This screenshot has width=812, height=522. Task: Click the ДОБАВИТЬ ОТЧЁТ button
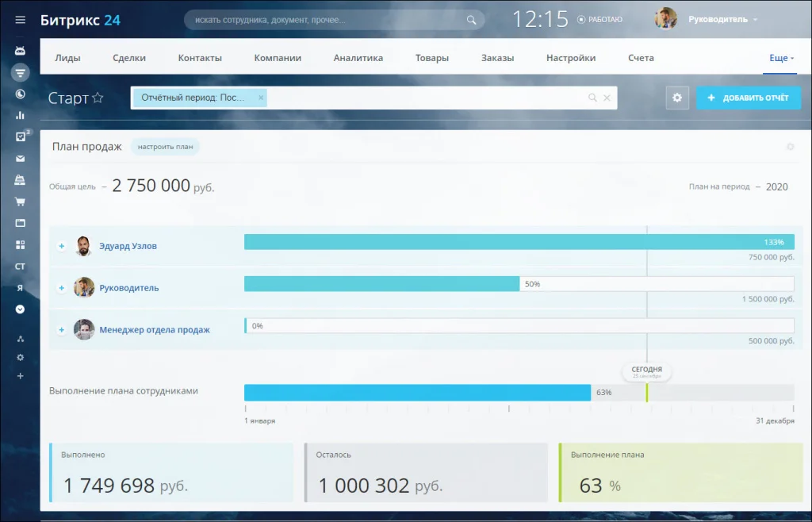[x=748, y=98]
